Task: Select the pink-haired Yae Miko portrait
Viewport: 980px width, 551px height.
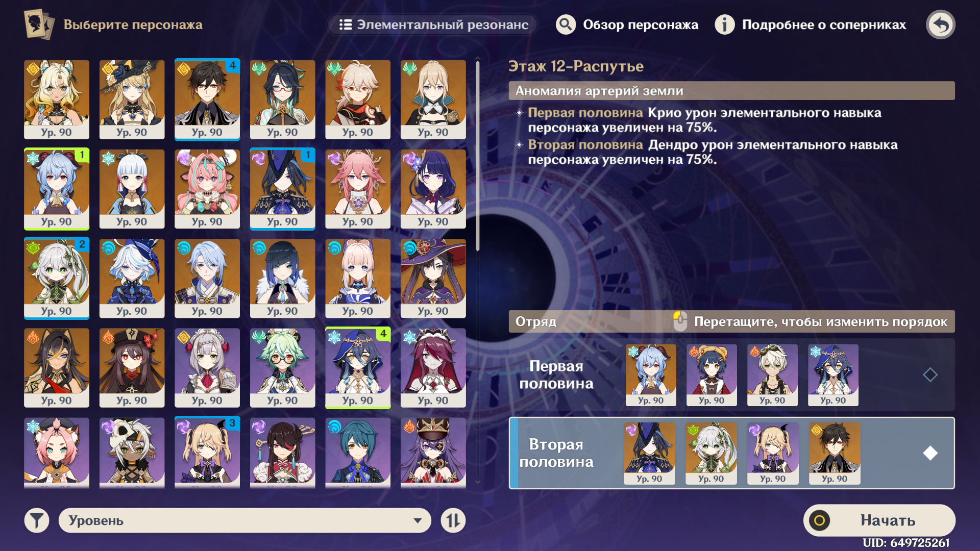Action: (358, 189)
